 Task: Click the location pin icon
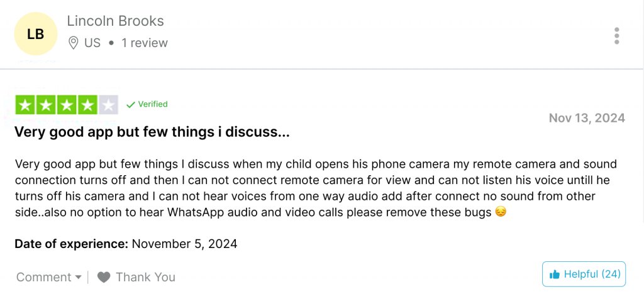click(73, 43)
